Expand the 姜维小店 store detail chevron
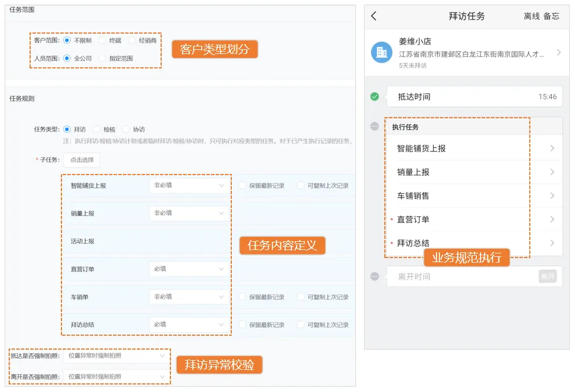The height and width of the screenshot is (392, 575). click(x=558, y=52)
